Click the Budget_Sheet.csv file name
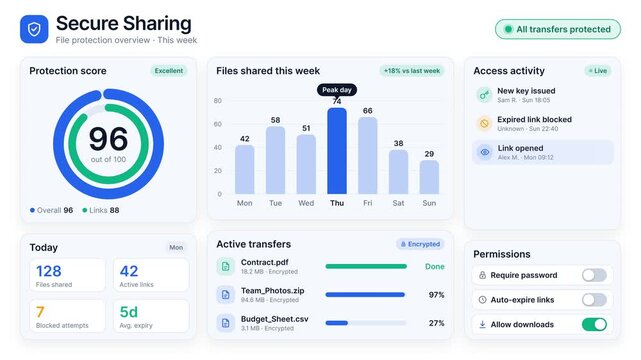Viewport: 641px width, 360px height. 275,319
